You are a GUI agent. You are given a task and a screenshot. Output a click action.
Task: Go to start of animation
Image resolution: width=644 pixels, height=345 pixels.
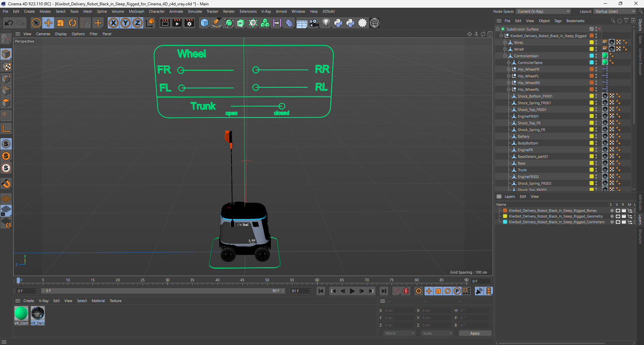click(321, 291)
